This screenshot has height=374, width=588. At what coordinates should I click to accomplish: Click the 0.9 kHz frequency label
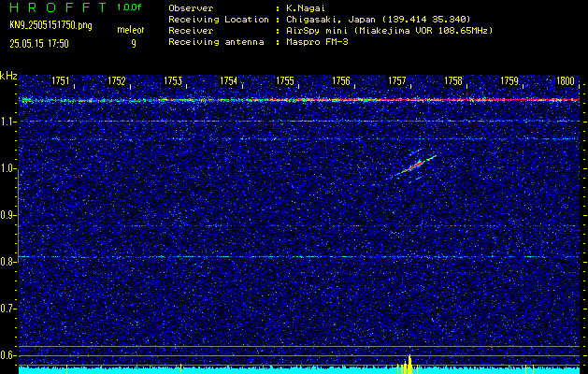point(7,215)
